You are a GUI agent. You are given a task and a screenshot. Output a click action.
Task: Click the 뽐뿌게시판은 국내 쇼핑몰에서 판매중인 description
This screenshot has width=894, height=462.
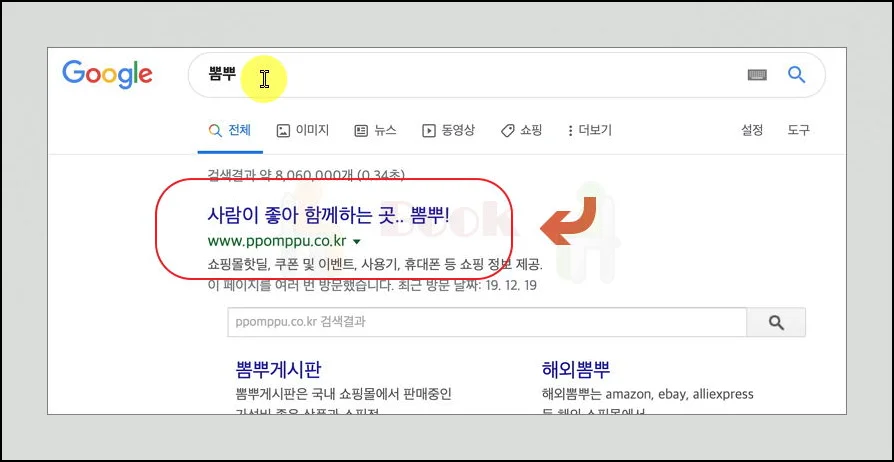(343, 395)
